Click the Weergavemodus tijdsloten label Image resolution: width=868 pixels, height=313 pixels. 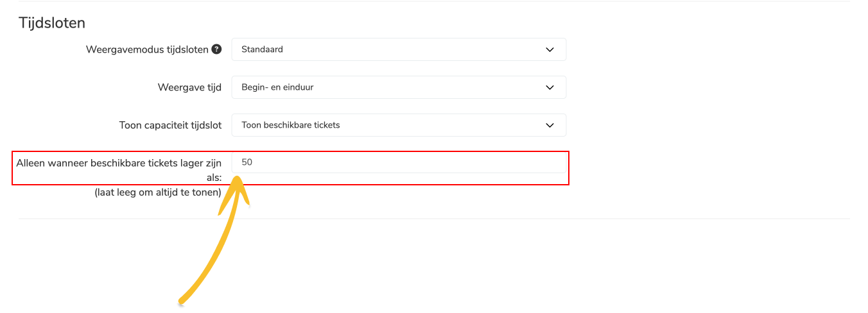[x=148, y=49]
